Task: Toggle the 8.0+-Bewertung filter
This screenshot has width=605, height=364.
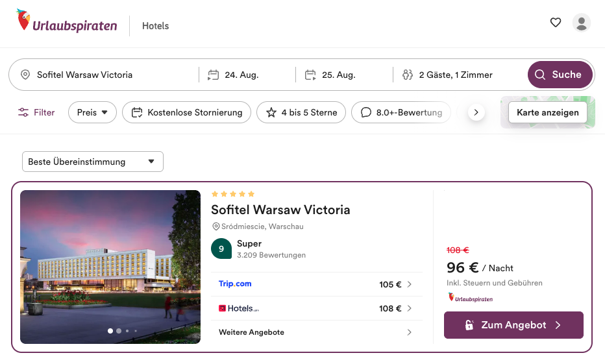Action: [401, 112]
